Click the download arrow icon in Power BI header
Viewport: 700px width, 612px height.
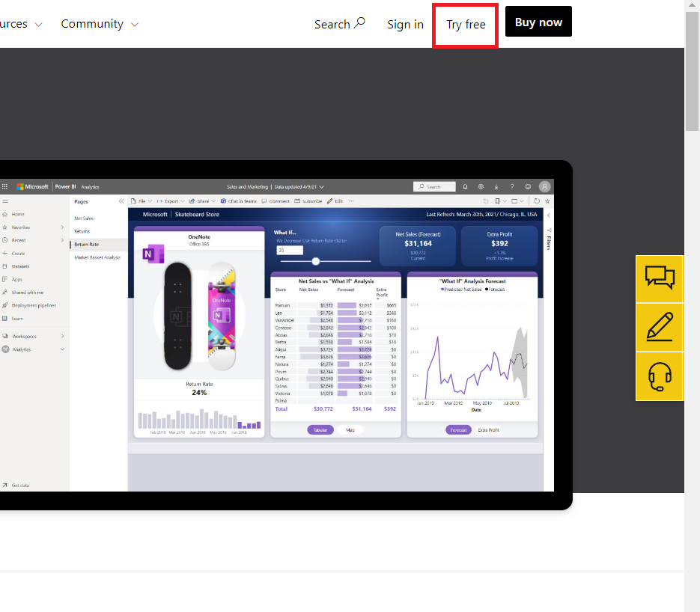496,186
